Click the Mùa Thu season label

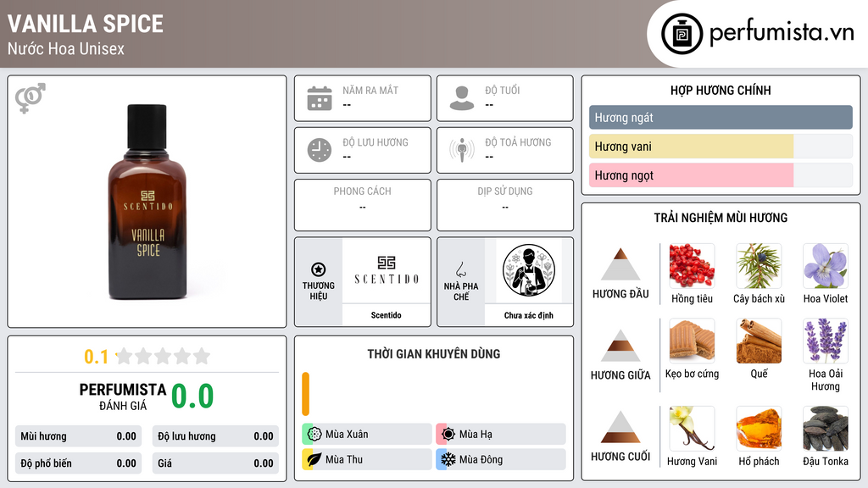click(x=344, y=459)
